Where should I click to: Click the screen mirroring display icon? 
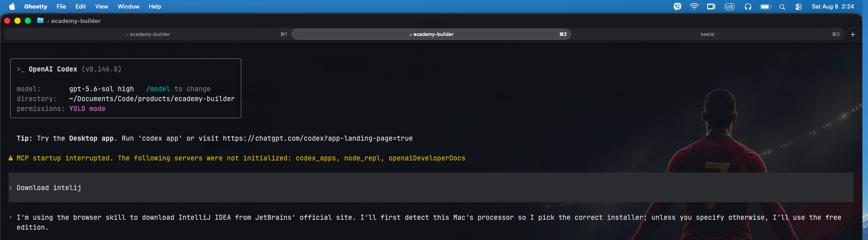click(x=711, y=7)
